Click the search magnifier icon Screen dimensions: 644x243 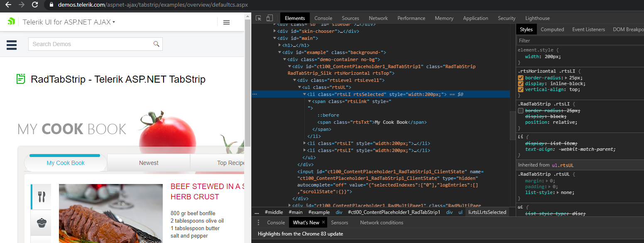[157, 44]
